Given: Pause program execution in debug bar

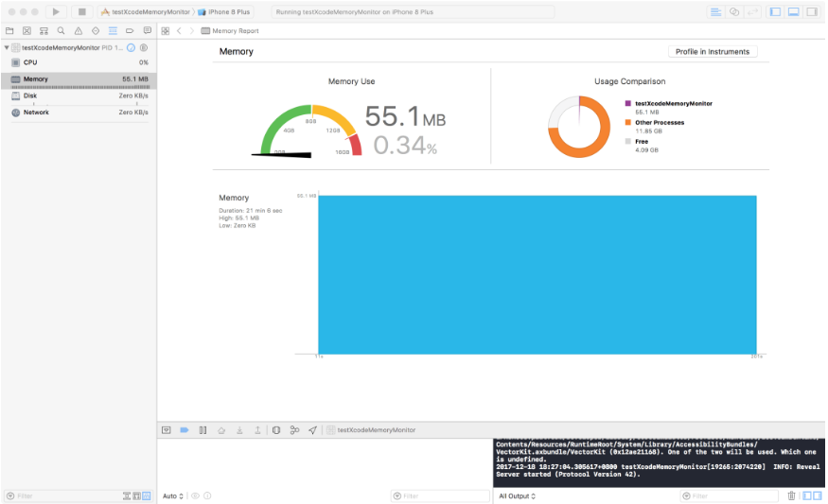Looking at the screenshot, I should (203, 430).
